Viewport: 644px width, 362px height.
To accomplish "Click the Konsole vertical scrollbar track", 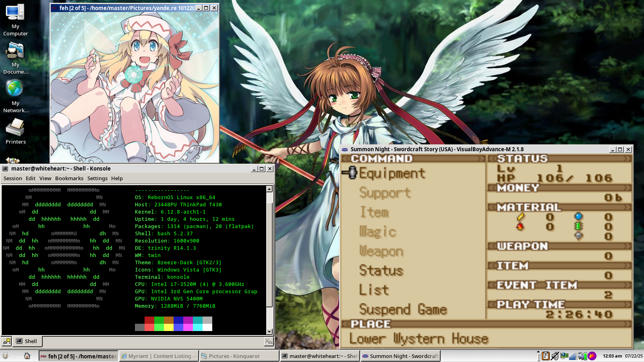I will pyautogui.click(x=269, y=260).
